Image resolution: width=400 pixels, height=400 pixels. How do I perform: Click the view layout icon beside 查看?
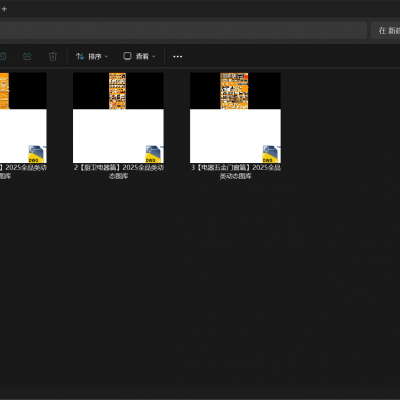(127, 56)
